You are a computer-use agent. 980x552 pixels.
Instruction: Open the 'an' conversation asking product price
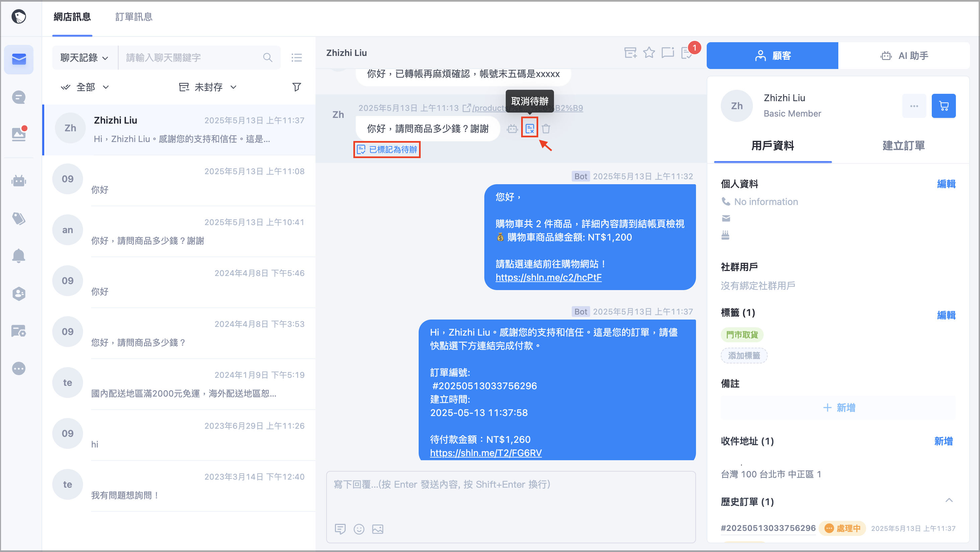click(x=179, y=231)
